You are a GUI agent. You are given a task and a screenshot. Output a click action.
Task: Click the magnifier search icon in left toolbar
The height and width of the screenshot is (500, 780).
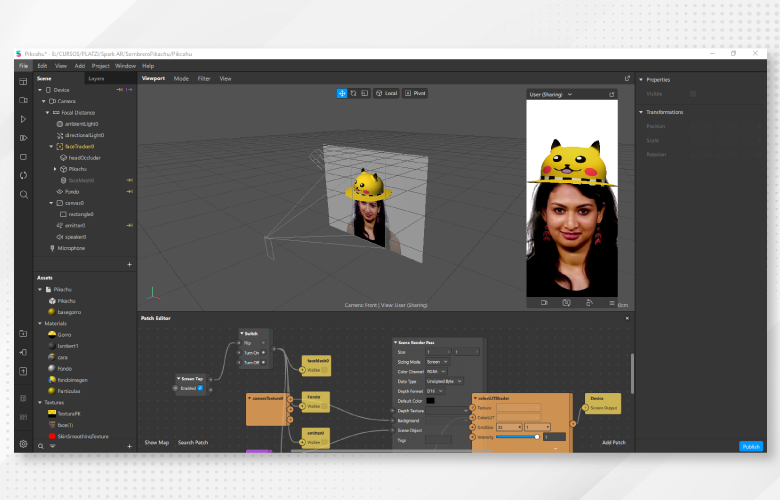click(23, 194)
